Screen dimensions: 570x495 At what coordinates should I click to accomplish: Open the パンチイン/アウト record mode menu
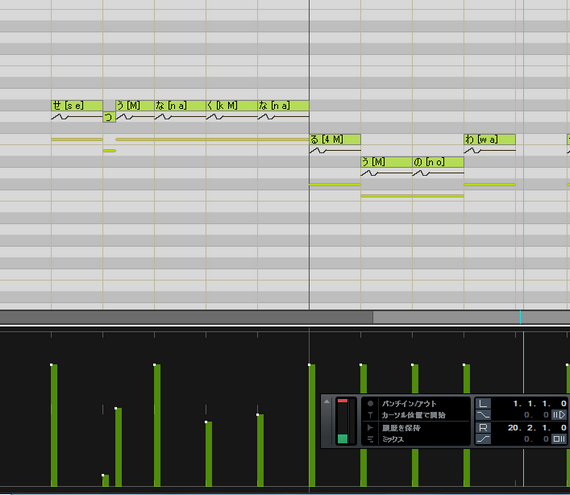(x=409, y=403)
